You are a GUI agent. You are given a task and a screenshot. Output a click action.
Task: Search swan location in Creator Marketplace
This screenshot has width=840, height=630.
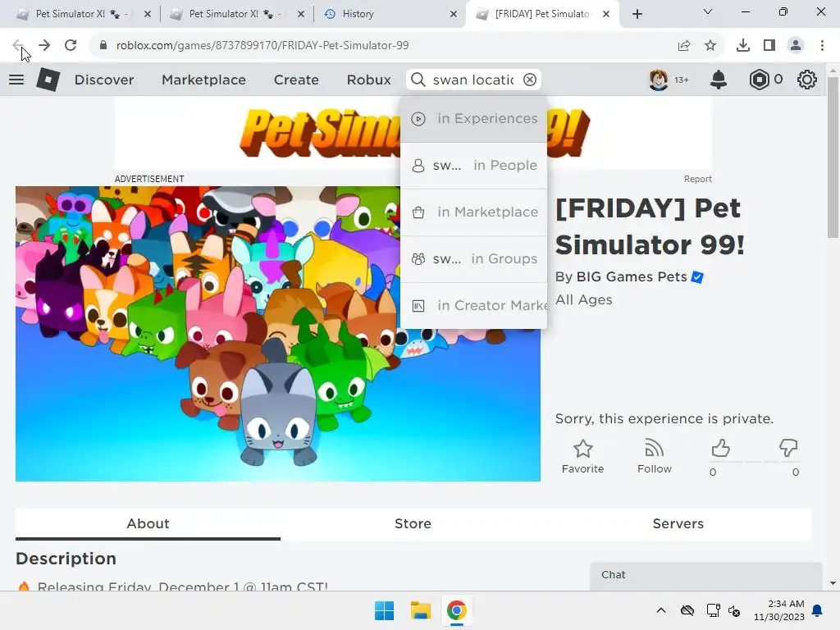pyautogui.click(x=473, y=305)
